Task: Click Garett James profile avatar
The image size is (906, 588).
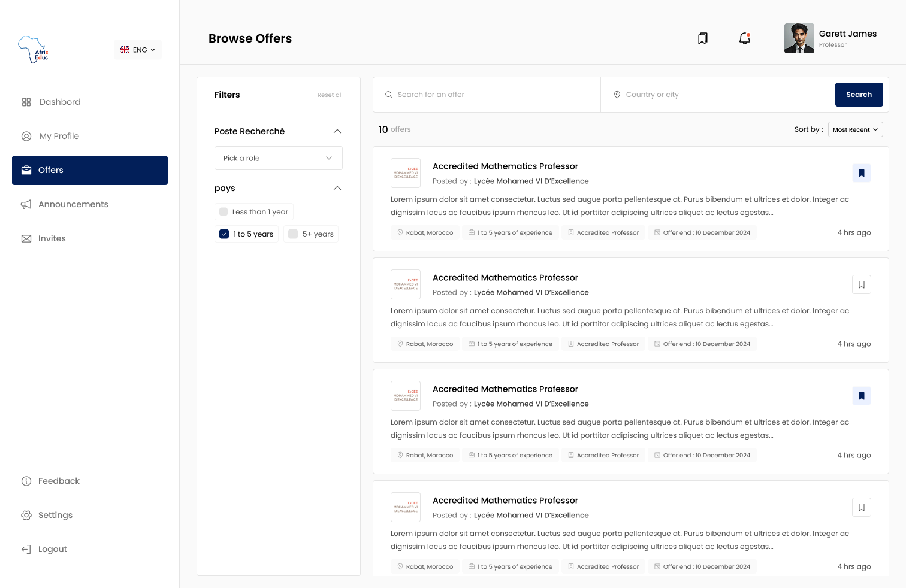Action: pyautogui.click(x=799, y=38)
